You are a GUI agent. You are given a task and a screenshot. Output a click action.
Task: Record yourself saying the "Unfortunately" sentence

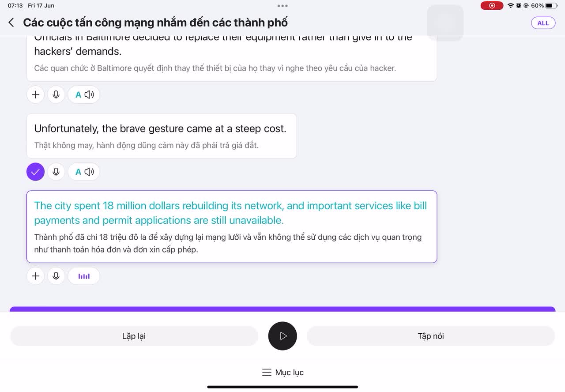click(56, 172)
